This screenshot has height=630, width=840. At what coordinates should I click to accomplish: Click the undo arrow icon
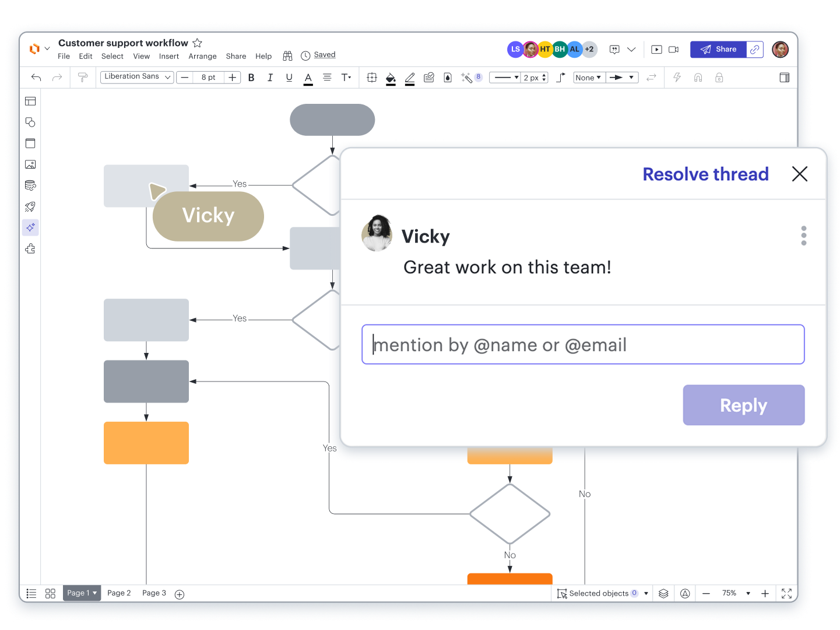tap(36, 78)
